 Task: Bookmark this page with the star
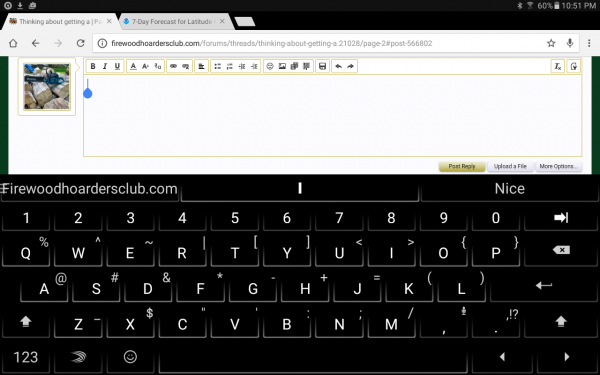click(x=551, y=43)
